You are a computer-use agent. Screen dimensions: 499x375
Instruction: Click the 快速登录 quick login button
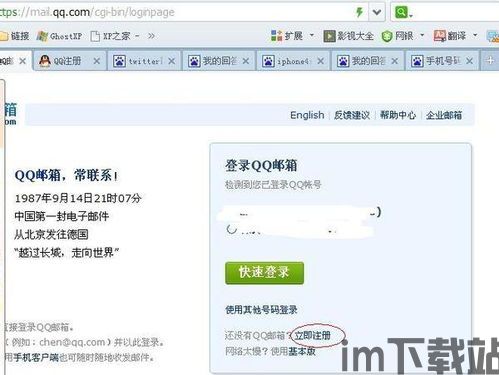coord(264,273)
